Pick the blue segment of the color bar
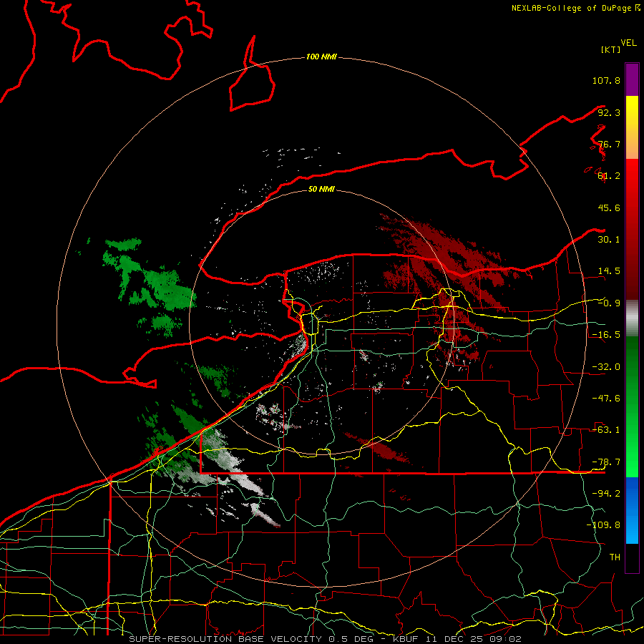The image size is (644, 644). coord(632,510)
